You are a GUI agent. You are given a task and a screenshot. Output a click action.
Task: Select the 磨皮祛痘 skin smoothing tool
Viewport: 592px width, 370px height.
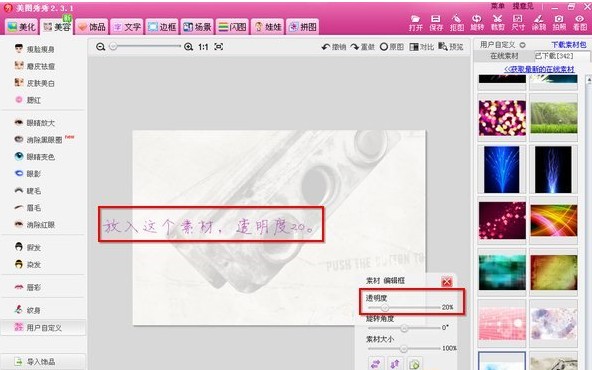click(x=35, y=66)
